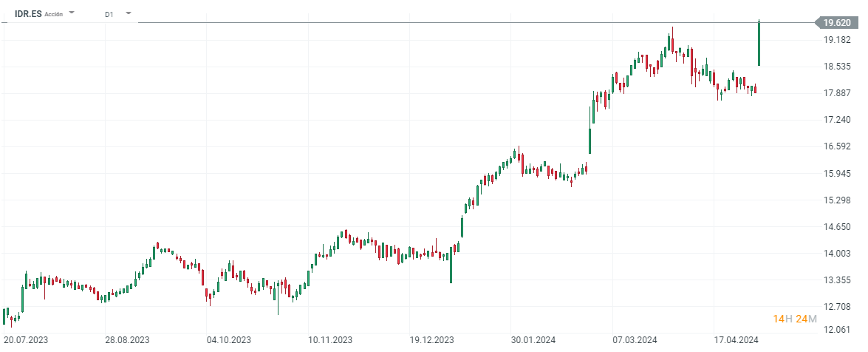This screenshot has height=352, width=868.
Task: Click the 17.04.2024 date label
Action: (737, 340)
